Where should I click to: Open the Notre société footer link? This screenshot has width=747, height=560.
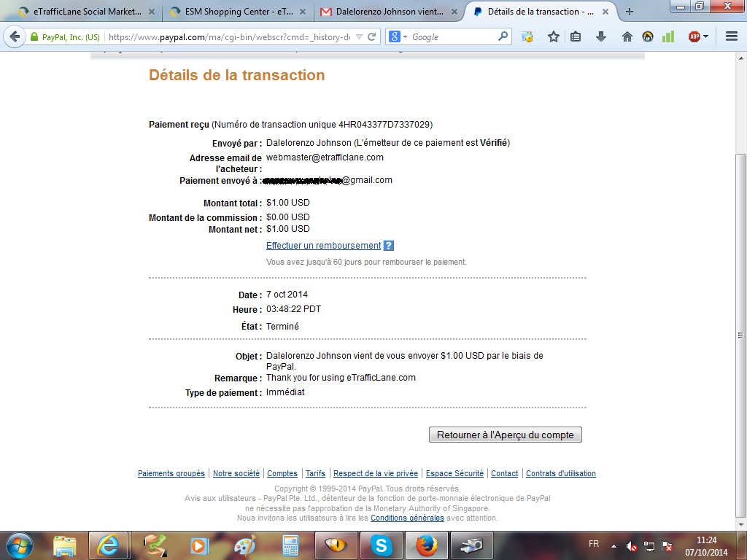coord(236,473)
